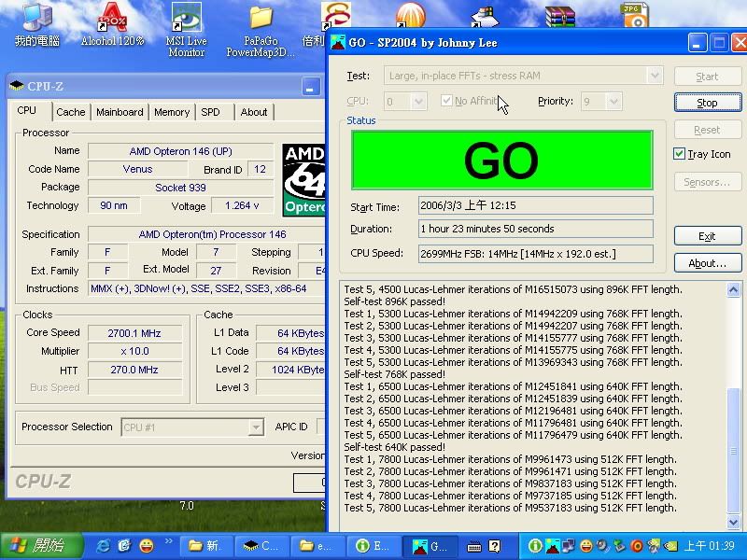747x560 pixels.
Task: Click the Reset button in SP2004
Action: click(708, 130)
